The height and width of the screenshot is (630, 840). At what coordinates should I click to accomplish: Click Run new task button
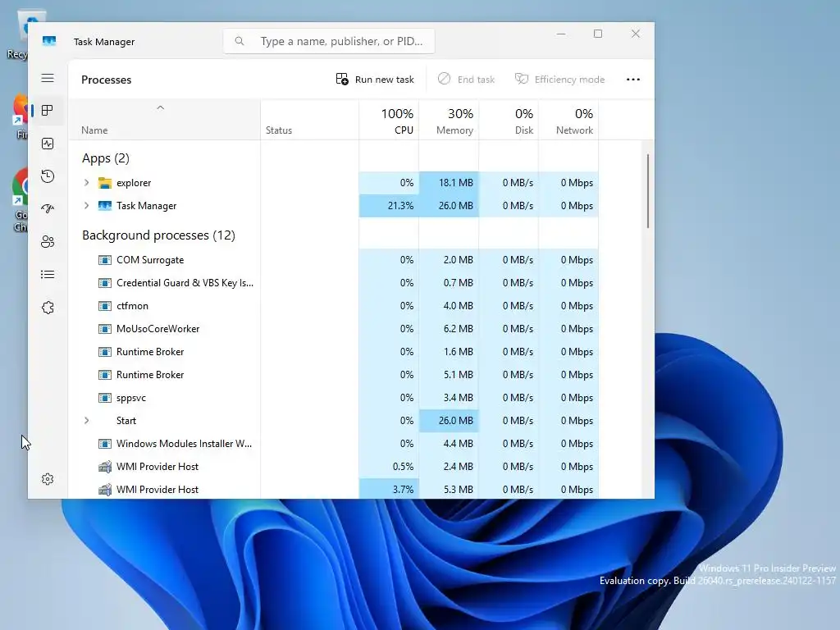[374, 80]
